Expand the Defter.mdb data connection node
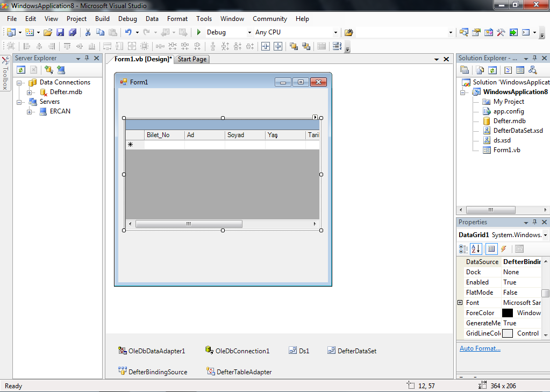 [x=30, y=92]
